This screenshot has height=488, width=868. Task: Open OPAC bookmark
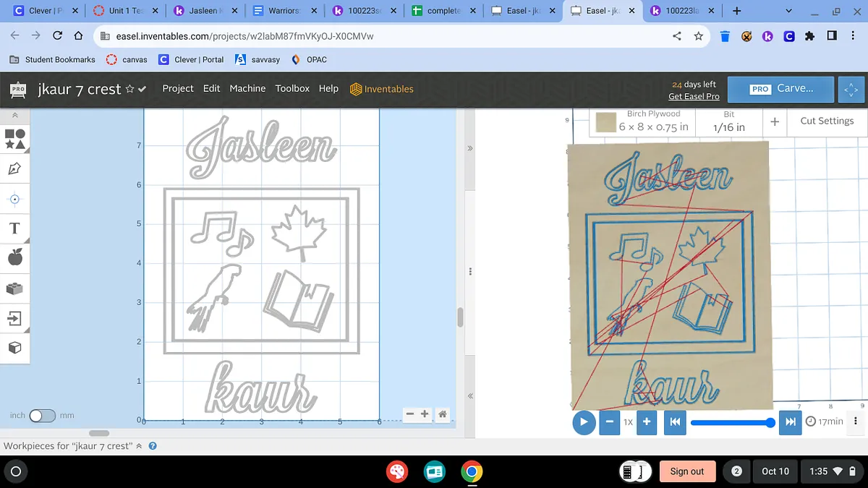(x=309, y=59)
